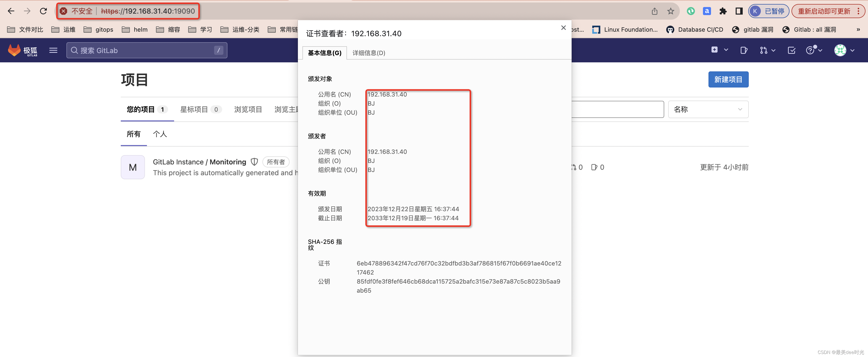
Task: Click the browser back arrow
Action: click(11, 11)
